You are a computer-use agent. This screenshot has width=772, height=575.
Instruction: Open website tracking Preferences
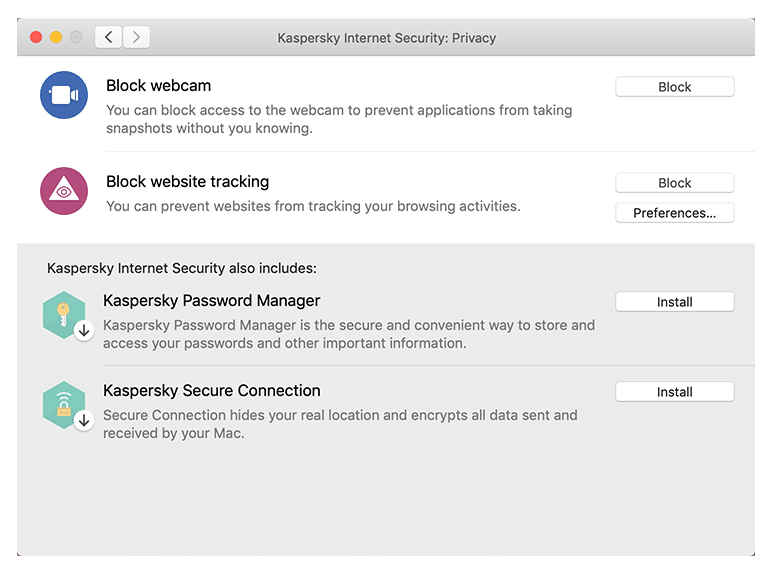pyautogui.click(x=675, y=213)
